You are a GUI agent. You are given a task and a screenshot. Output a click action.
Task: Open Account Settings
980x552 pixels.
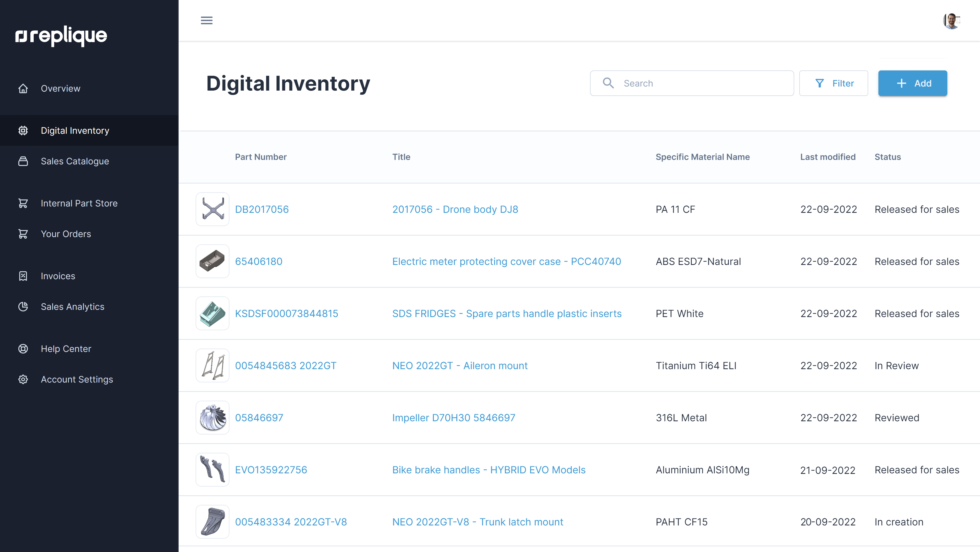pos(89,379)
